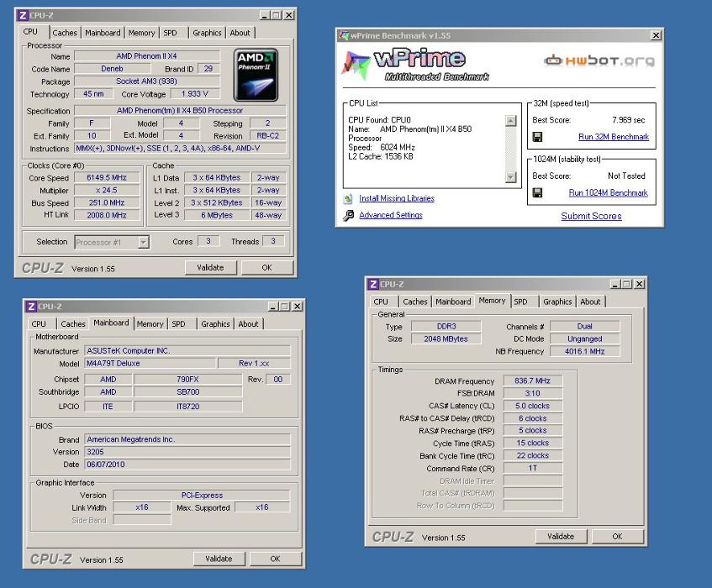Image resolution: width=712 pixels, height=588 pixels.
Task: Click the Bus Speed value 251.0 MHz
Action: point(107,202)
